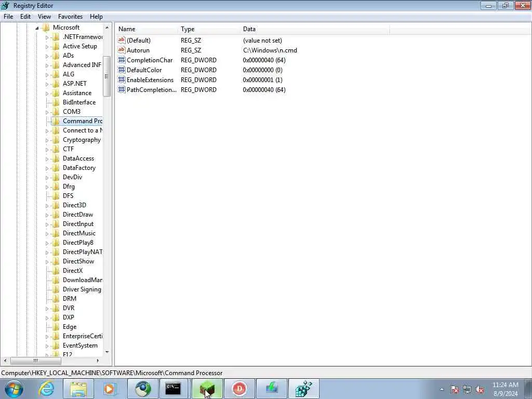532x399 pixels.
Task: Open the Autorun string value icon
Action: point(122,50)
